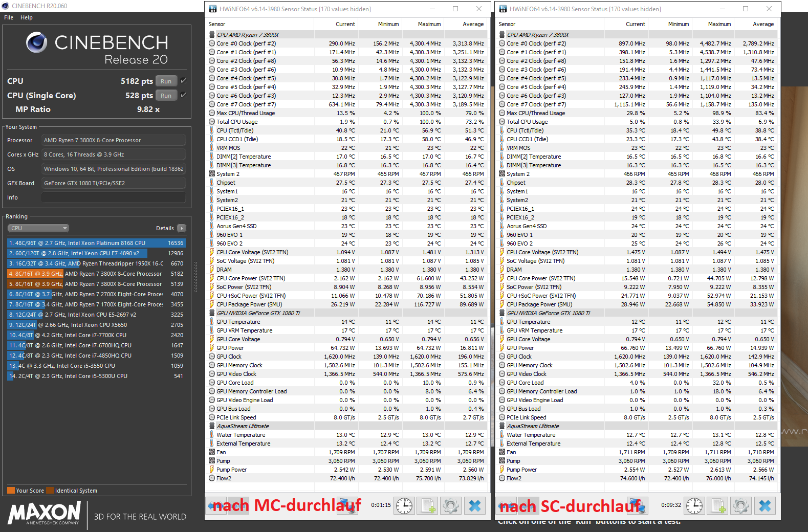Screen dimensions: 808x532
Task: Collapse the CPU AMD Ryzen 7 3800X group, left HWiNFO
Action: pos(212,35)
